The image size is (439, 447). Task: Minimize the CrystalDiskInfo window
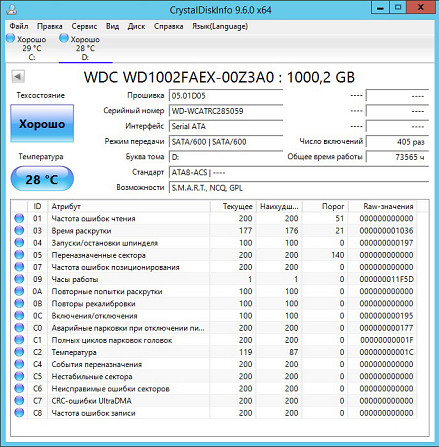click(380, 8)
